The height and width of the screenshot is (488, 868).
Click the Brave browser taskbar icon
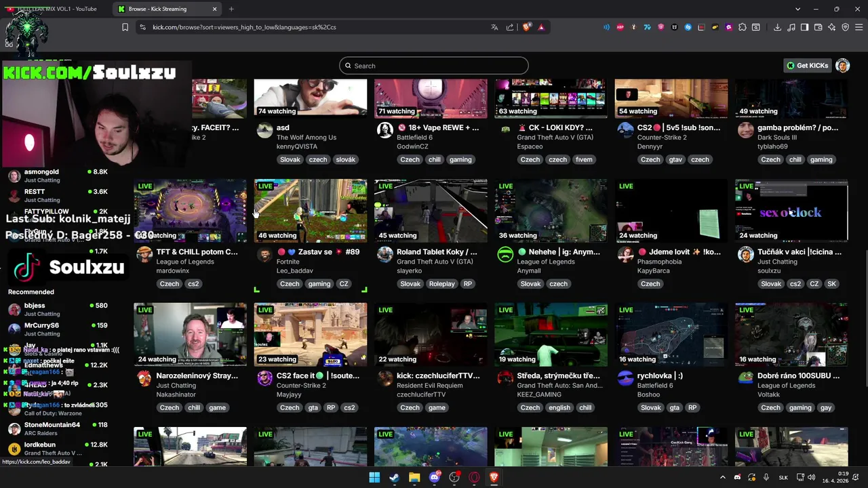[x=494, y=477]
